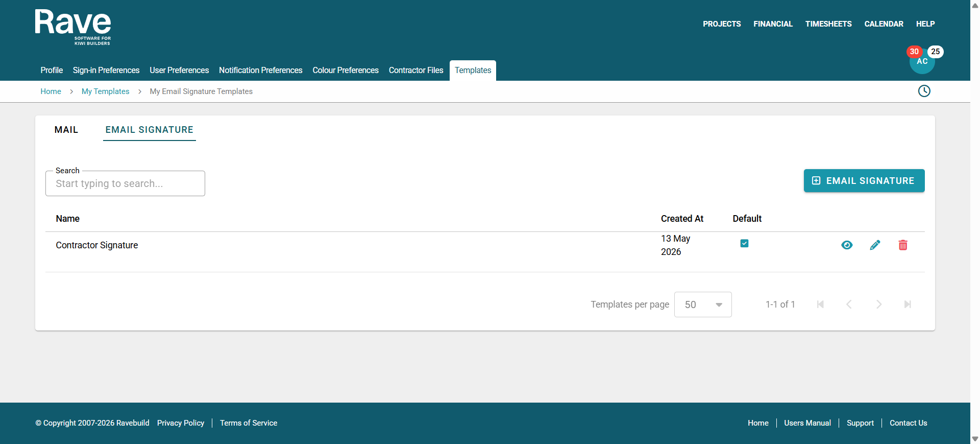Open the white 25 notifications badge
The width and height of the screenshot is (980, 444).
click(x=935, y=52)
